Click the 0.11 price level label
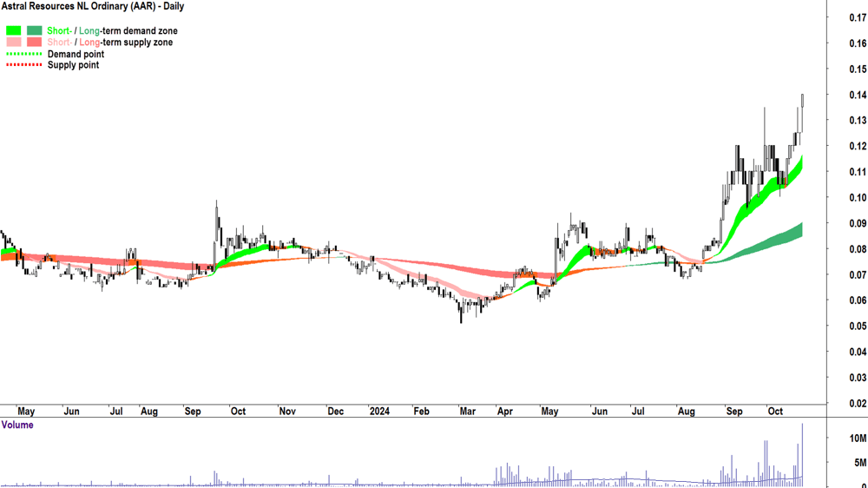 coord(858,172)
